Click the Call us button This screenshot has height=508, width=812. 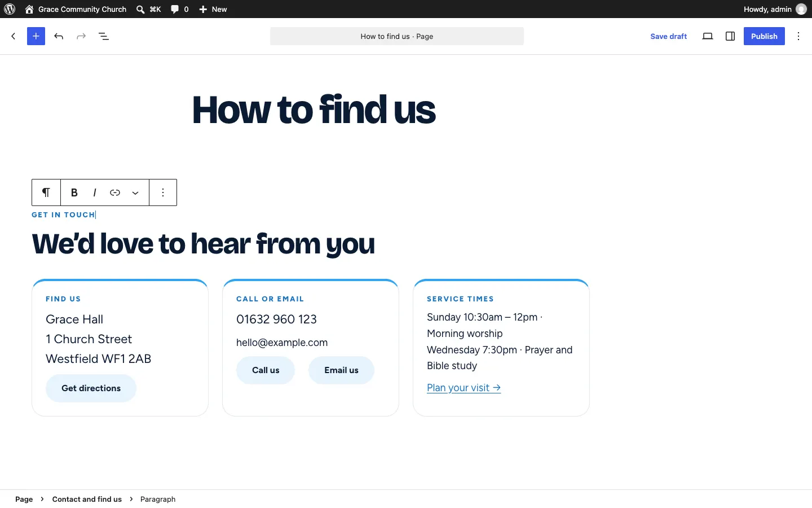pyautogui.click(x=266, y=370)
